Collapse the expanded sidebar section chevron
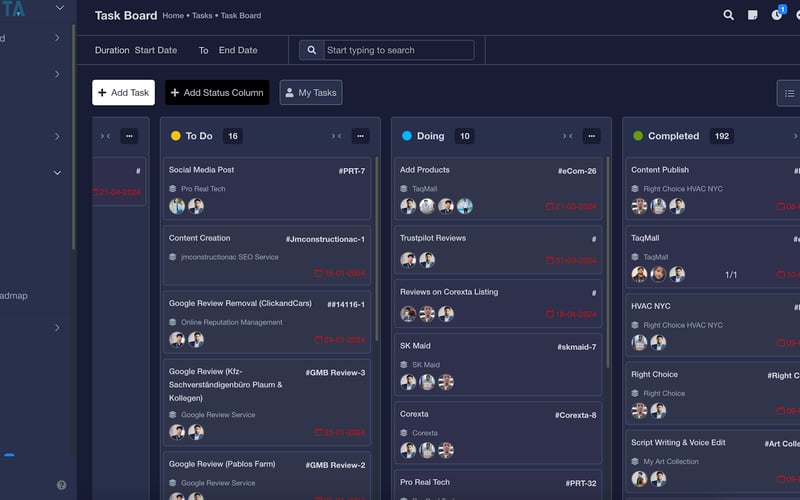The image size is (800, 500). coord(57,173)
